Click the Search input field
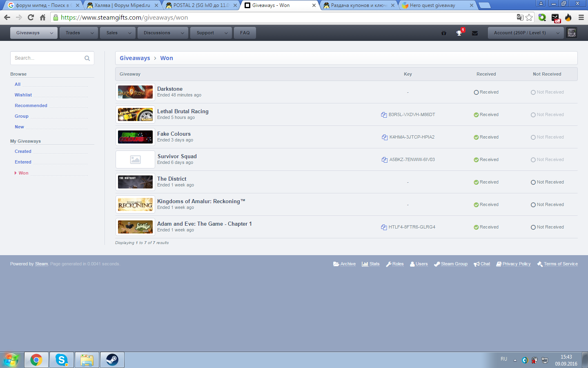This screenshot has height=368, width=588. (x=52, y=58)
